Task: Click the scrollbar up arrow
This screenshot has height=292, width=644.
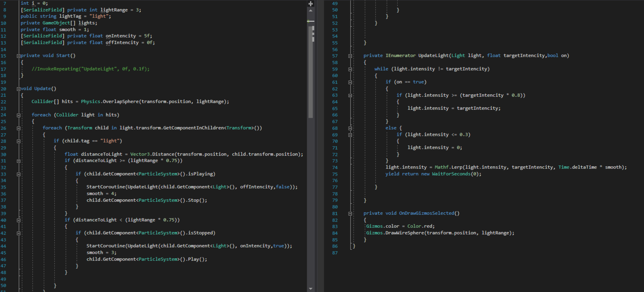Action: pyautogui.click(x=311, y=10)
